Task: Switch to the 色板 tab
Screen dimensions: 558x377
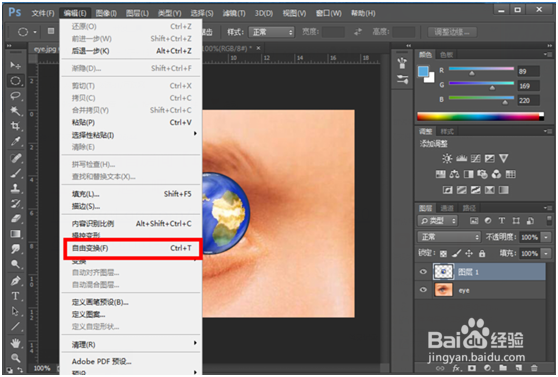Action: click(447, 55)
